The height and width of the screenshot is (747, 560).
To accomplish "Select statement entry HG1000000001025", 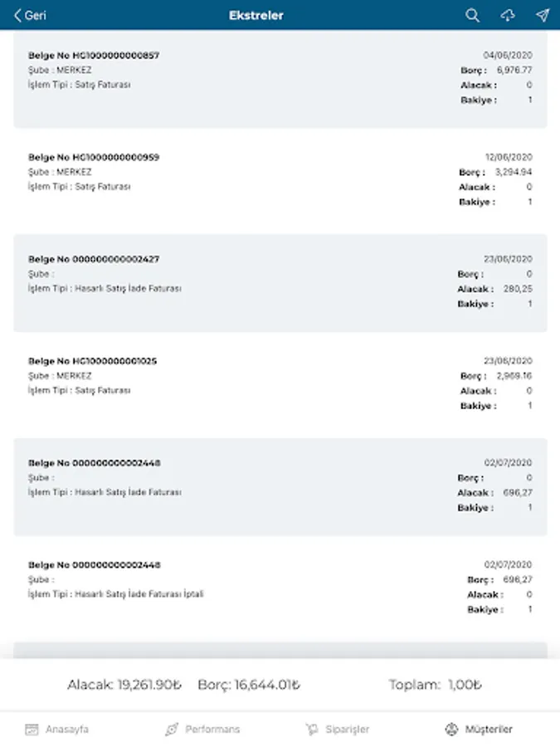I will point(280,384).
